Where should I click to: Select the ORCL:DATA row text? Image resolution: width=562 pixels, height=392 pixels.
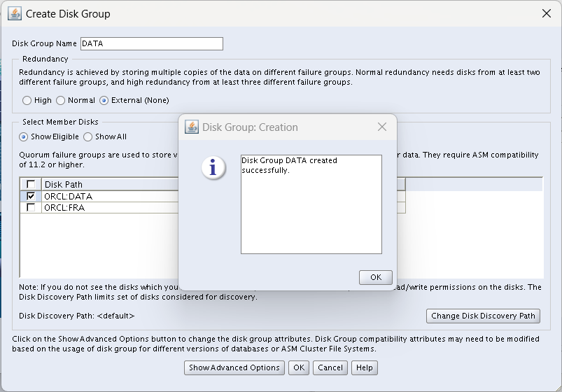point(68,197)
